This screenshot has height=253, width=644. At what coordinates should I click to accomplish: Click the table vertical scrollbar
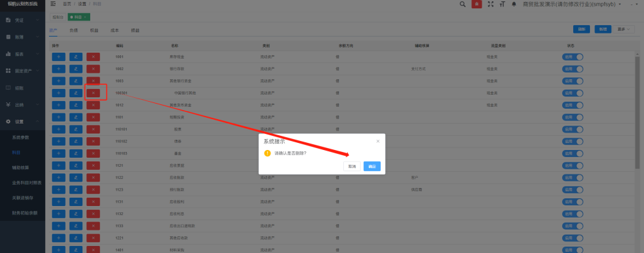pyautogui.click(x=638, y=113)
